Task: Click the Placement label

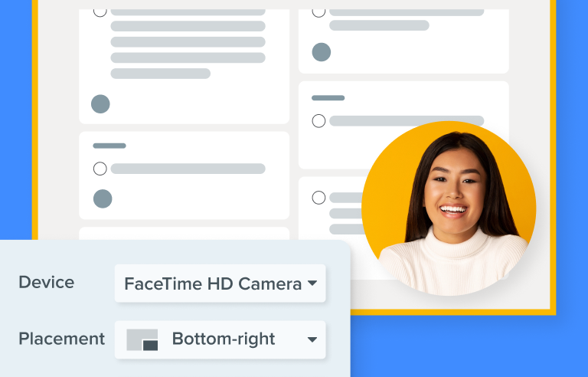Action: click(62, 339)
